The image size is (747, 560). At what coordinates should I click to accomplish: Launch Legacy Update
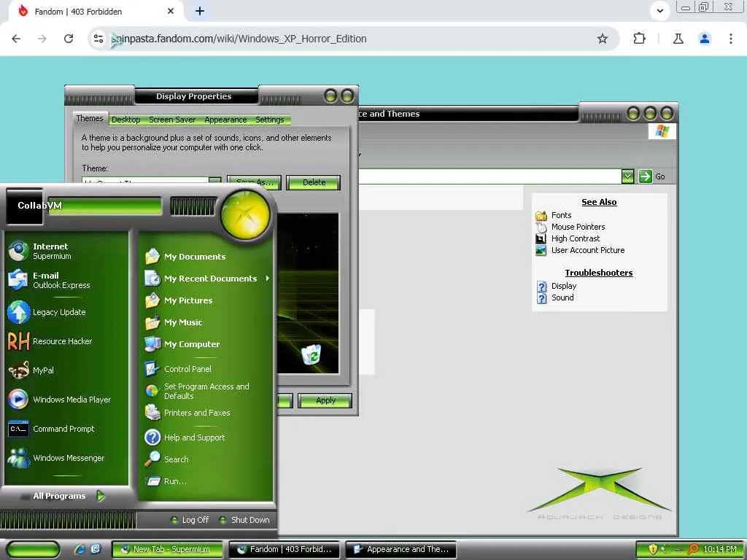pyautogui.click(x=47, y=312)
